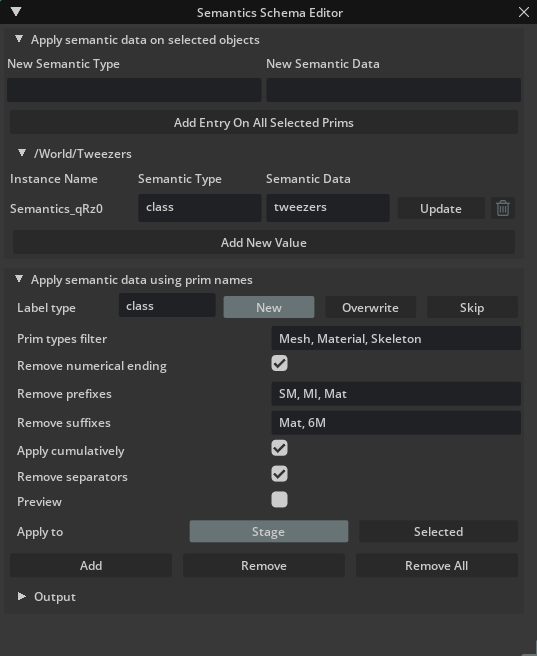Click Add Entry On All Selected Prims

(264, 123)
